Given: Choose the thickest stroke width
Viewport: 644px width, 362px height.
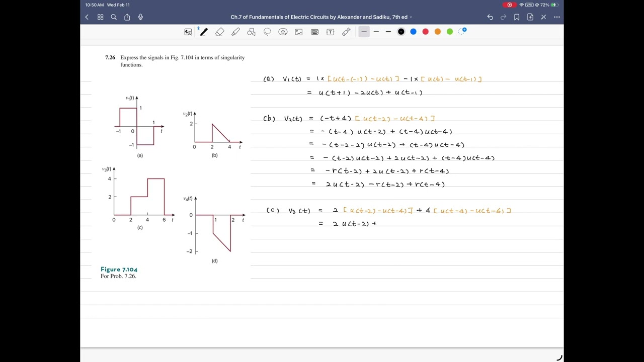Looking at the screenshot, I should (x=388, y=32).
